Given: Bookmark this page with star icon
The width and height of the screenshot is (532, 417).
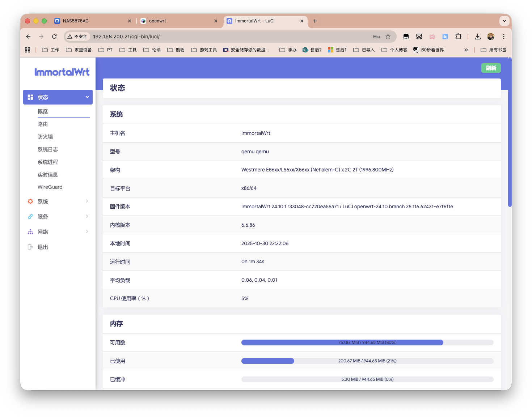Looking at the screenshot, I should [x=388, y=37].
